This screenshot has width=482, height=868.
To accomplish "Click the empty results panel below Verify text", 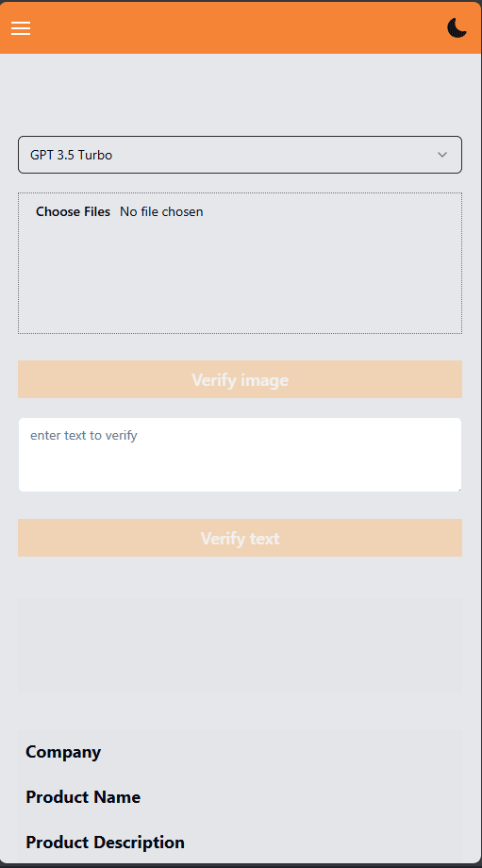I will coord(240,645).
